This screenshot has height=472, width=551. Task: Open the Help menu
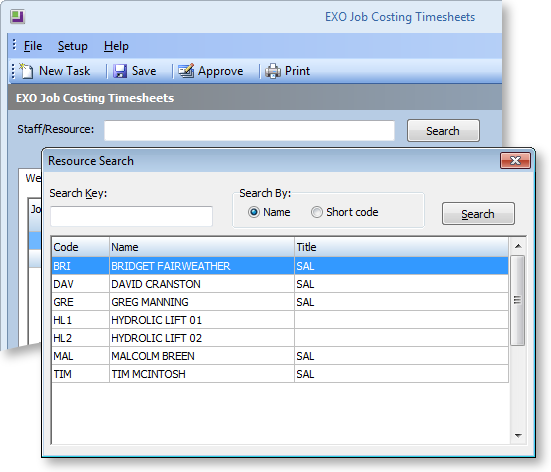tap(116, 46)
